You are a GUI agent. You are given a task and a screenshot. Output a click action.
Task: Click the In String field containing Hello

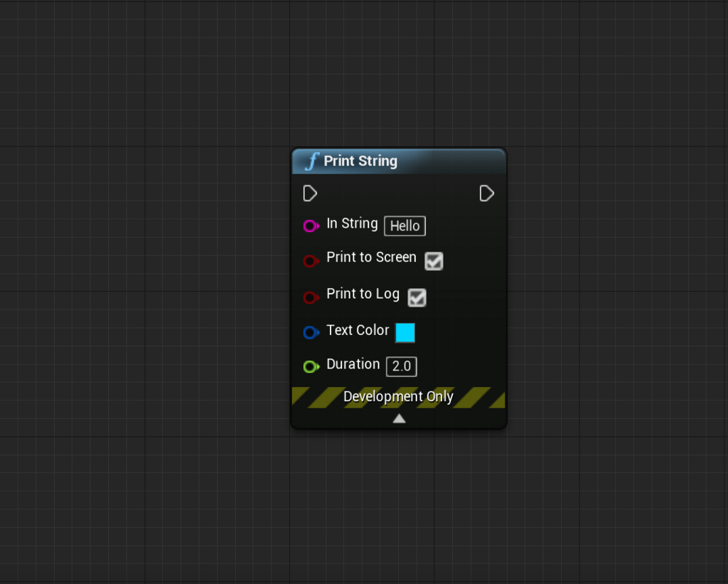[x=405, y=225]
